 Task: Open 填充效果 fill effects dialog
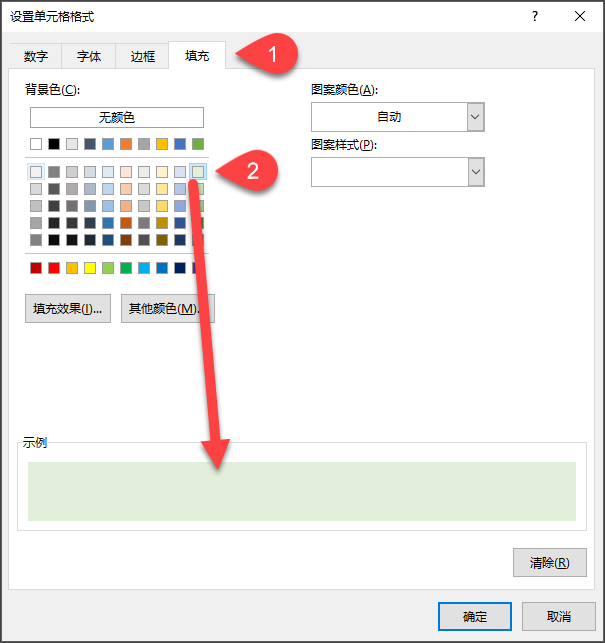pyautogui.click(x=67, y=309)
